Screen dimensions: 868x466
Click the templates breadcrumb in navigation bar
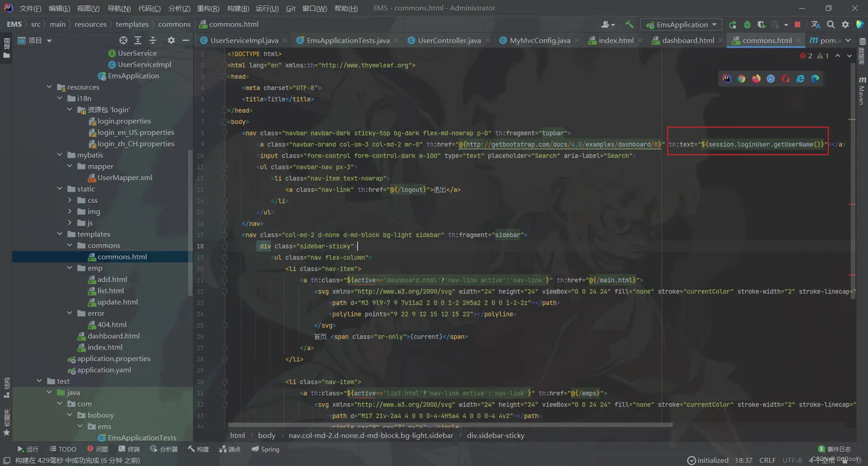point(132,24)
